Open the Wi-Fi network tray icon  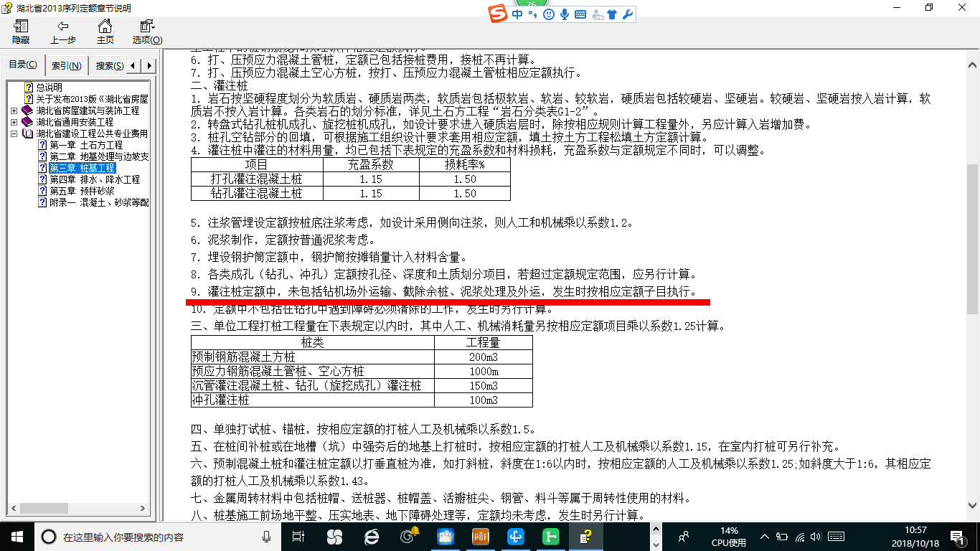(x=800, y=536)
